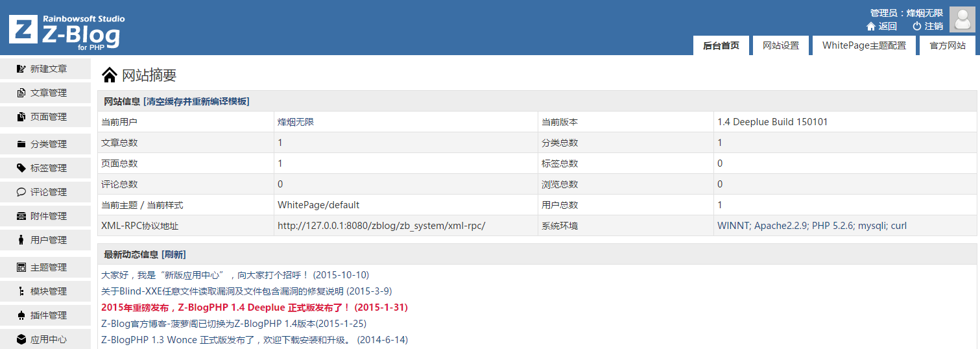Click the user management person icon

pyautogui.click(x=21, y=240)
